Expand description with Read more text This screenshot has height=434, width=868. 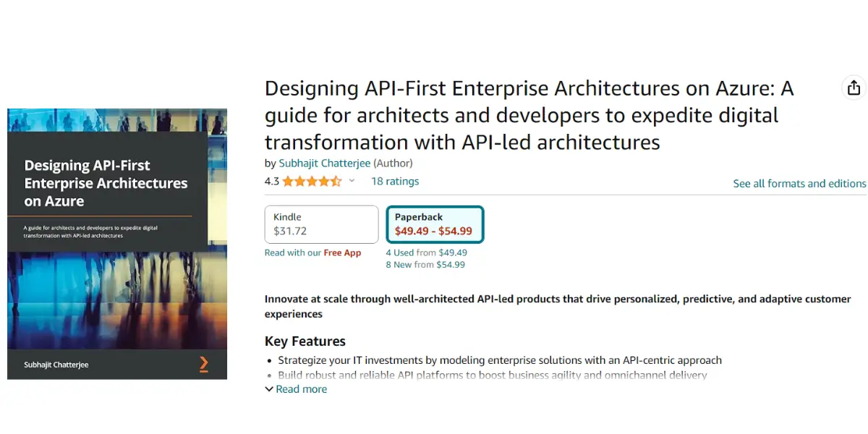pyautogui.click(x=301, y=389)
